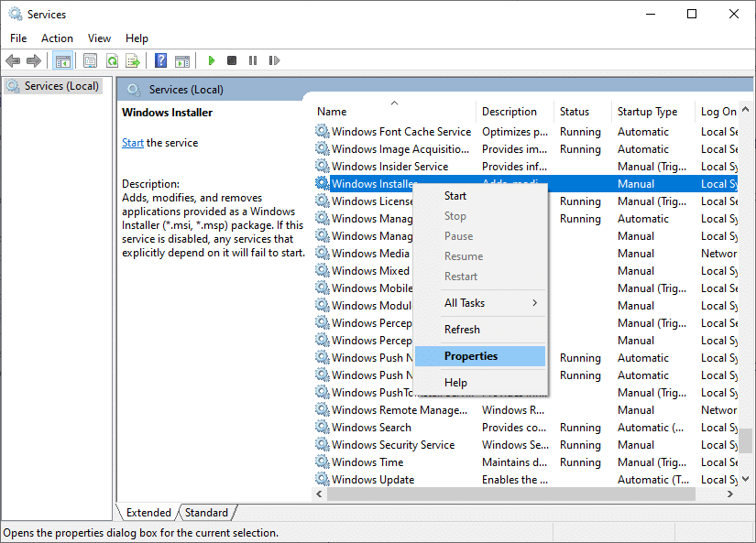
Task: Open the View menu
Action: [x=99, y=38]
